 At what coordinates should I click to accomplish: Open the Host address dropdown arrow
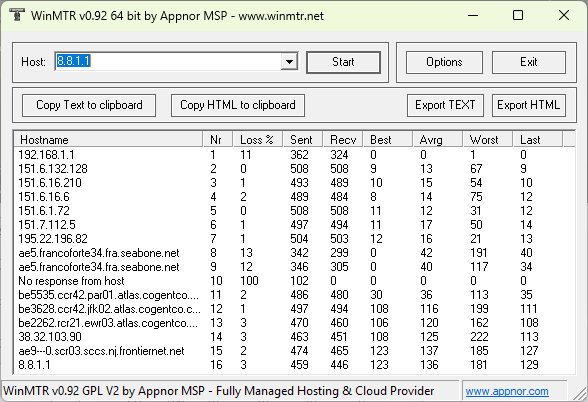(289, 61)
